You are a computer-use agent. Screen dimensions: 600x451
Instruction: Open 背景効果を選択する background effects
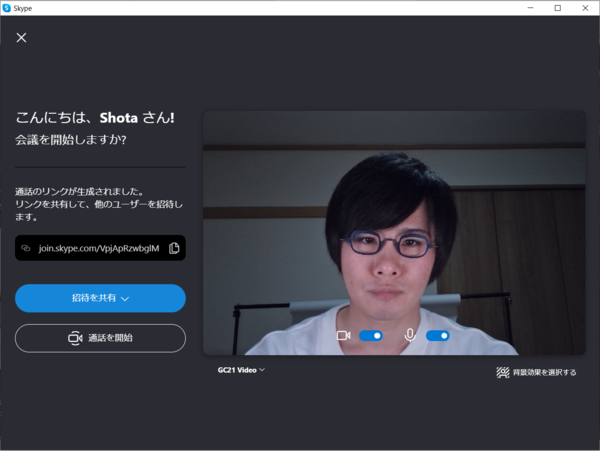[x=536, y=372]
